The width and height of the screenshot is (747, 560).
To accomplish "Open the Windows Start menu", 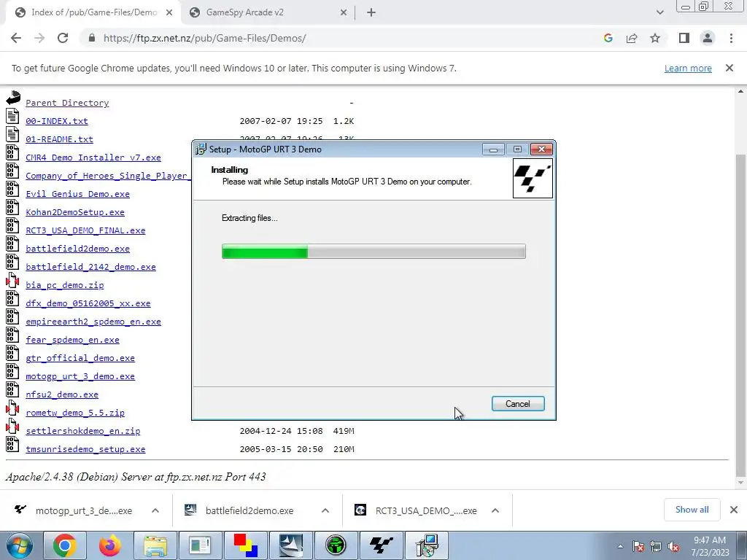I will 20,545.
